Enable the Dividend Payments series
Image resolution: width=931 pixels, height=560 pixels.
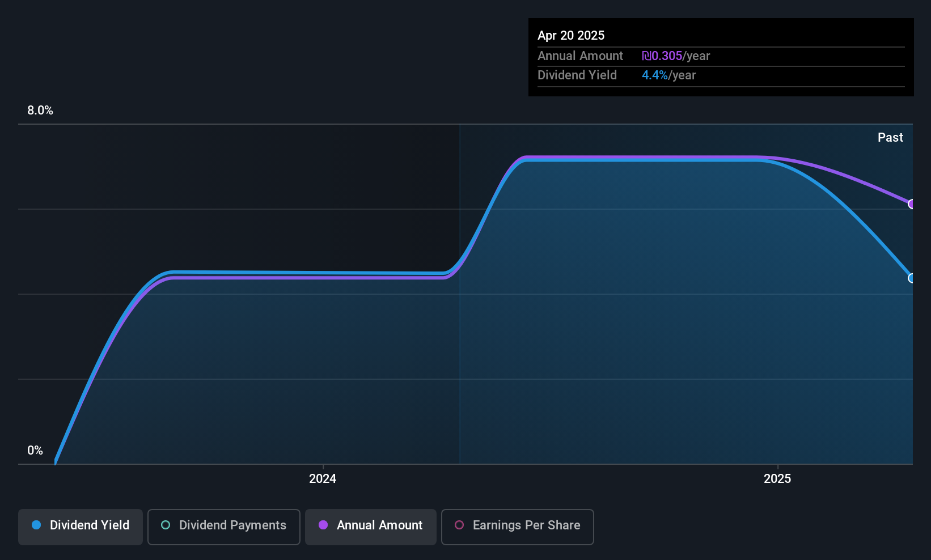click(224, 527)
